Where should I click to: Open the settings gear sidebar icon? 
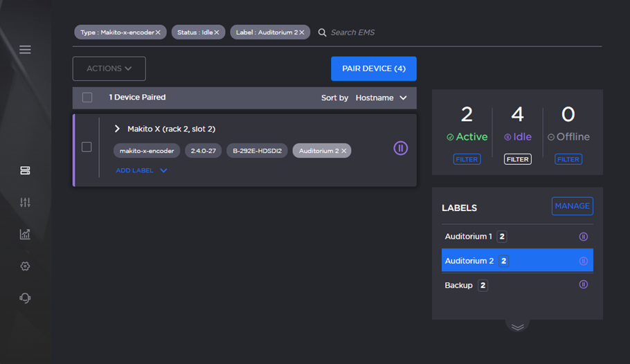pyautogui.click(x=25, y=266)
